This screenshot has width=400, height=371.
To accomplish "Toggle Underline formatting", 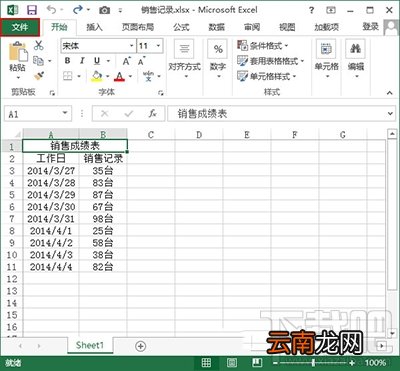I will coord(97,61).
